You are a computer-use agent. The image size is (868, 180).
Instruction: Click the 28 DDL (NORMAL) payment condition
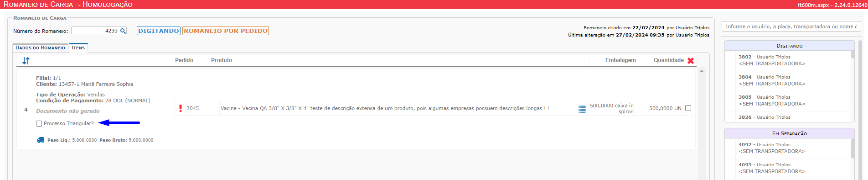pyautogui.click(x=128, y=101)
